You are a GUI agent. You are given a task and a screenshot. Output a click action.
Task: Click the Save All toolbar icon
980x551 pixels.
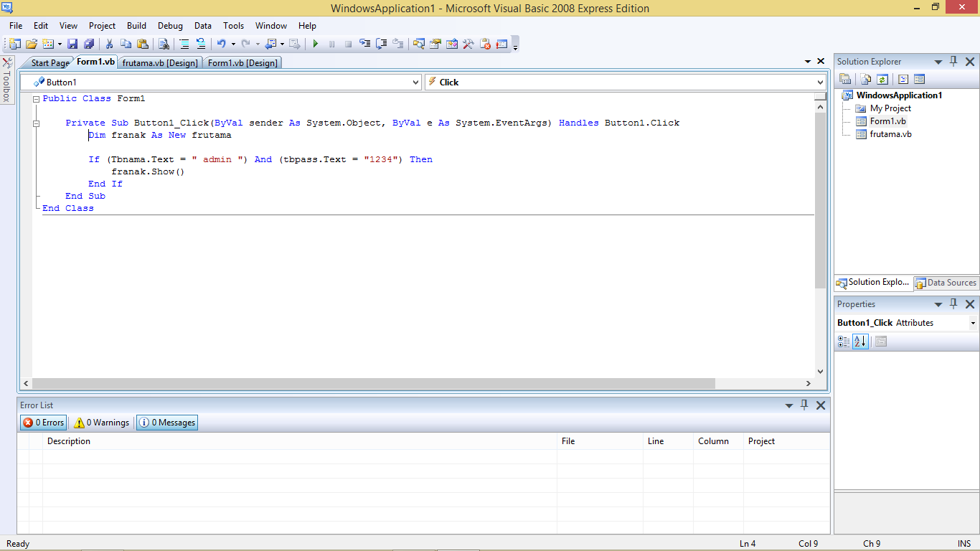[x=89, y=44]
